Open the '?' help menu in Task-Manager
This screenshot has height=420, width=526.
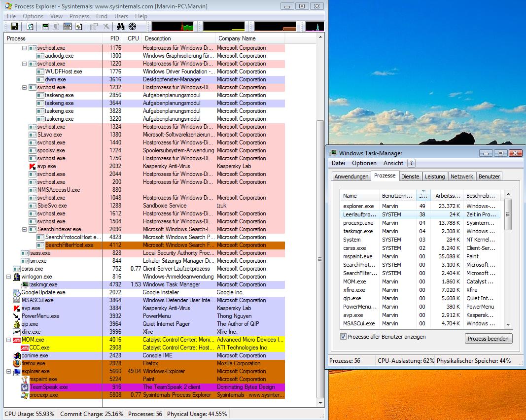411,163
